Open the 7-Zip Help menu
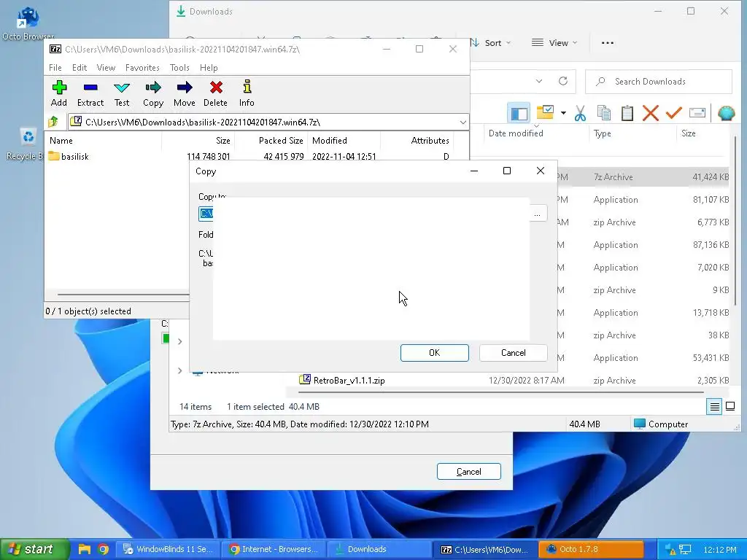 pyautogui.click(x=209, y=68)
